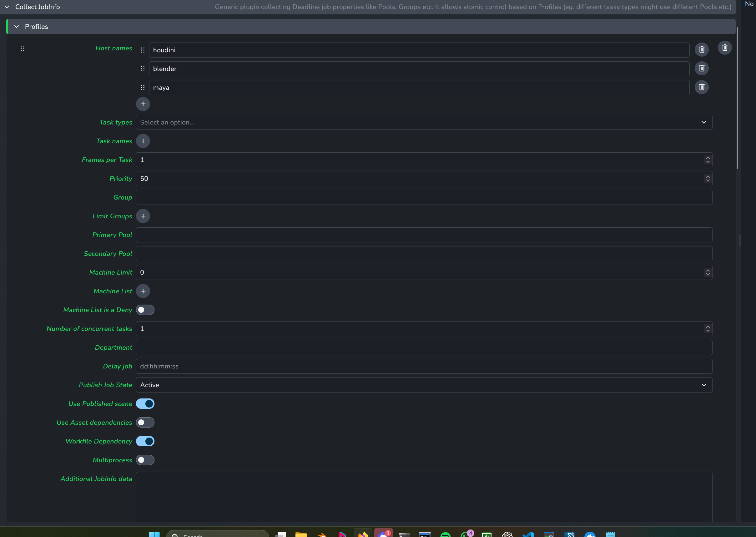
Task: Add a new host name with plus button
Action: coord(143,104)
